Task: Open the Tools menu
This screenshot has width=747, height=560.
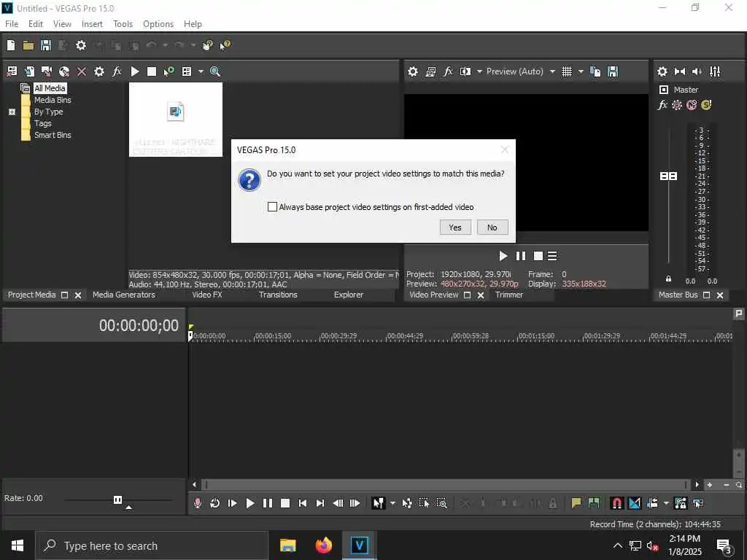Action: click(123, 24)
